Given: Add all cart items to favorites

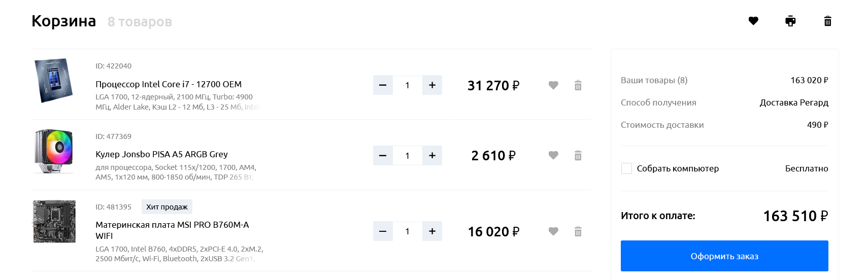Looking at the screenshot, I should coord(753,21).
